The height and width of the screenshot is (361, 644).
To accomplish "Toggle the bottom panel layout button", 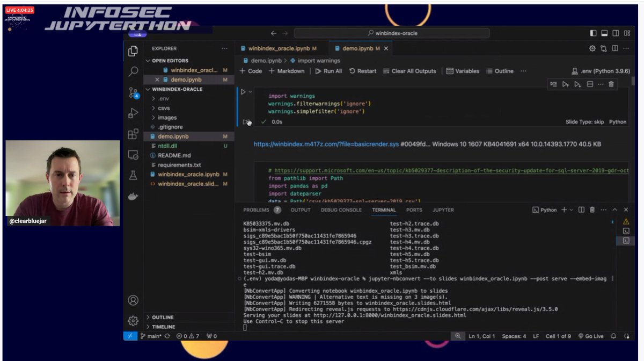I will point(605,33).
